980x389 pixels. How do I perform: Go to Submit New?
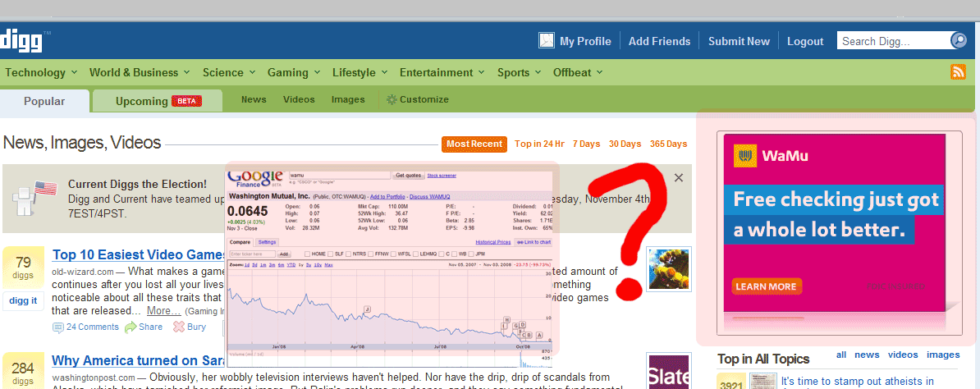tap(739, 41)
